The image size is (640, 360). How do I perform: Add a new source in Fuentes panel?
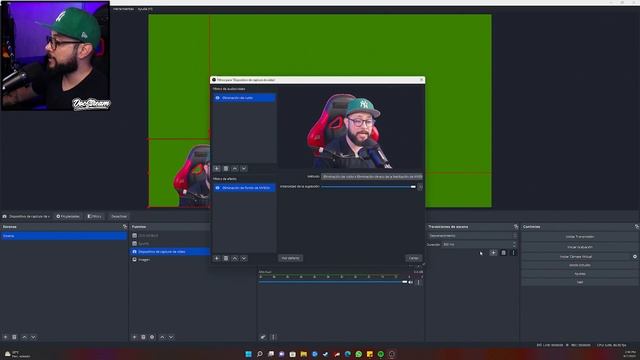[x=134, y=337]
